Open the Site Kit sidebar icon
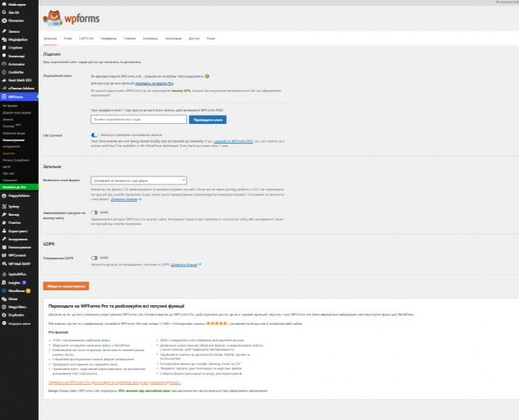519x420 pixels. pyautogui.click(x=4, y=12)
